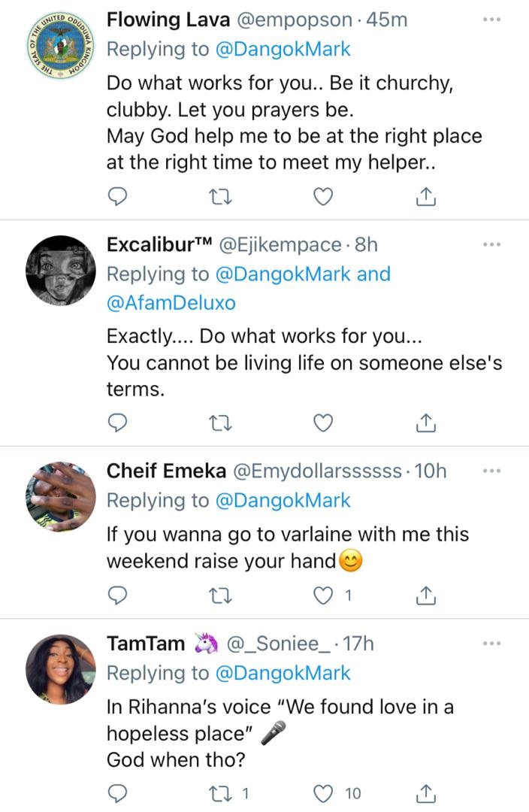Viewport: 529px width, 812px height.
Task: Like Flowing Lava's tweet
Action: click(322, 197)
